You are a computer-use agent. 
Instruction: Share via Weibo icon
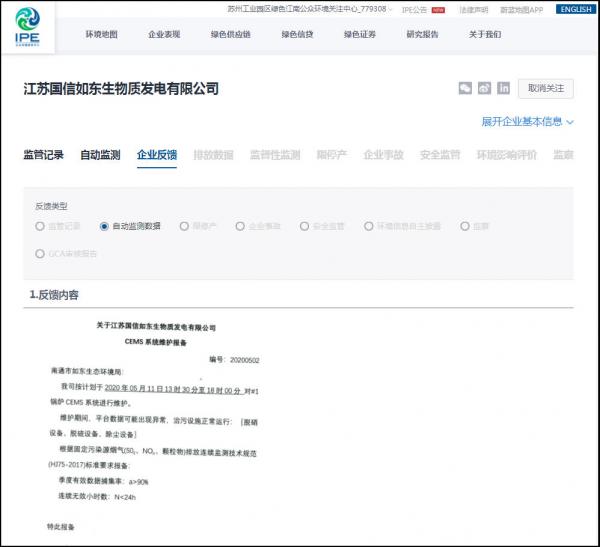484,88
